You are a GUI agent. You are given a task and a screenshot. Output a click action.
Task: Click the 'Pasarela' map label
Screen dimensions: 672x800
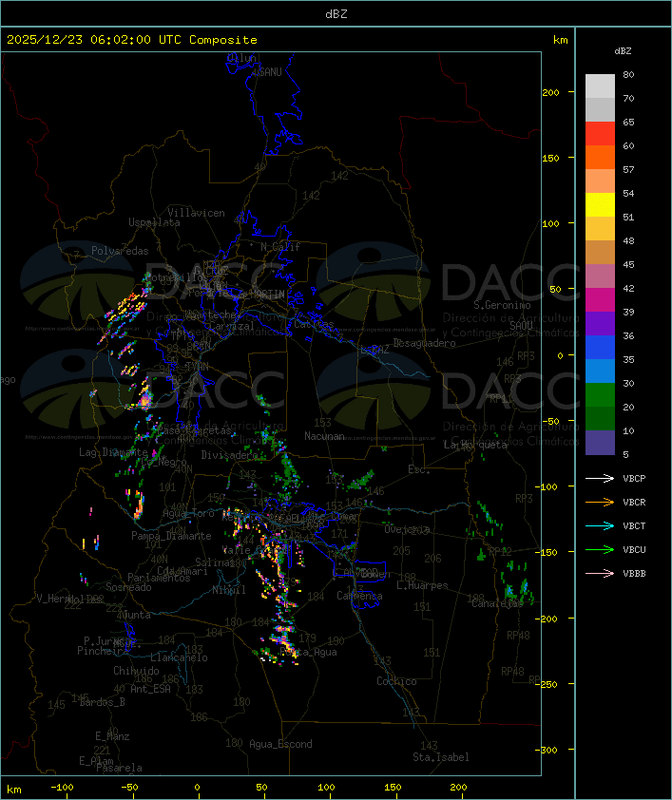click(x=119, y=768)
